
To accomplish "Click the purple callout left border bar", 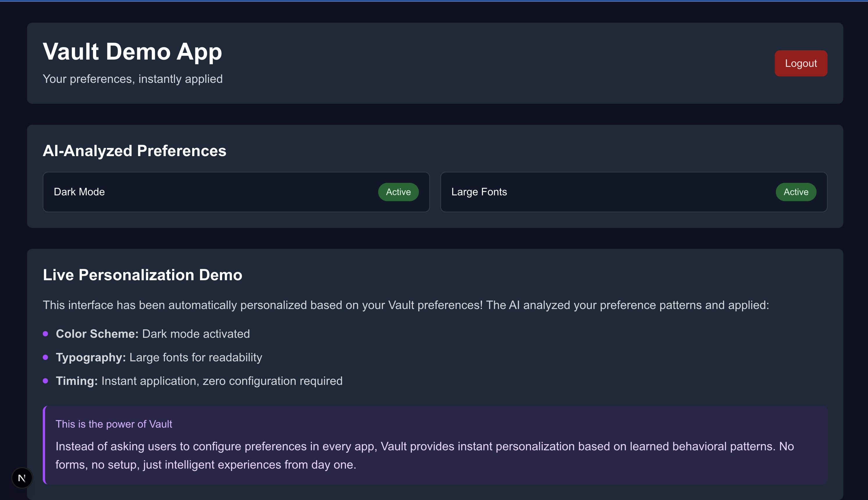I will click(x=44, y=445).
